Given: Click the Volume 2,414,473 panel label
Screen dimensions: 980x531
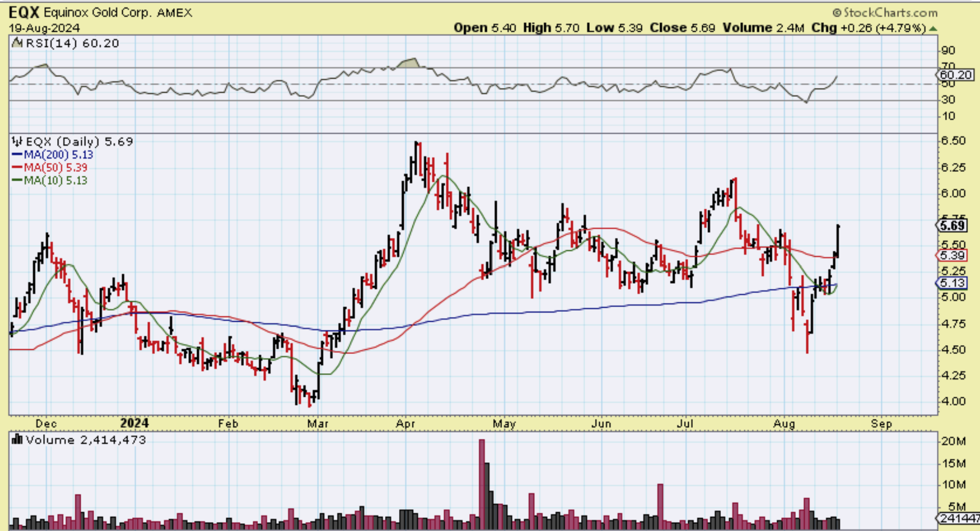Looking at the screenshot, I should [x=86, y=440].
